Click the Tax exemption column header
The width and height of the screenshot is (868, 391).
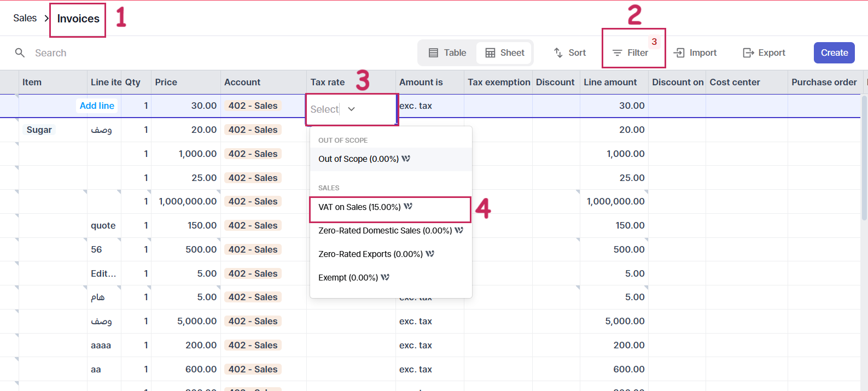click(x=499, y=82)
